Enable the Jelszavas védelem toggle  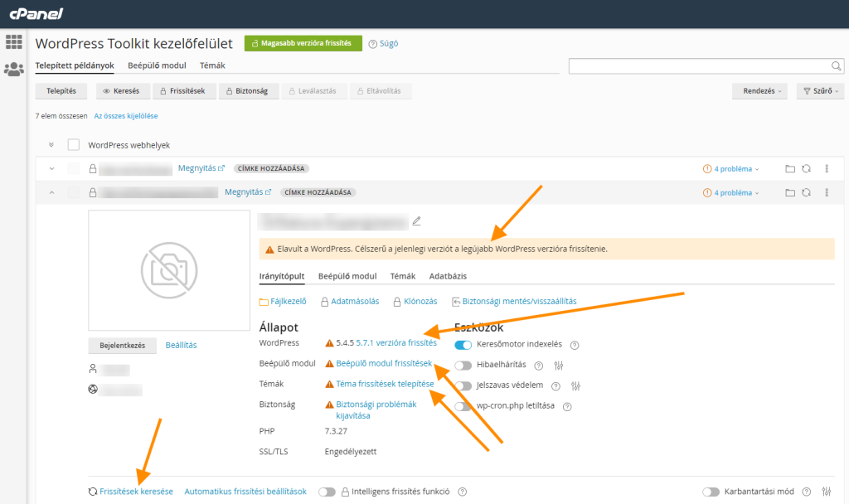click(463, 386)
